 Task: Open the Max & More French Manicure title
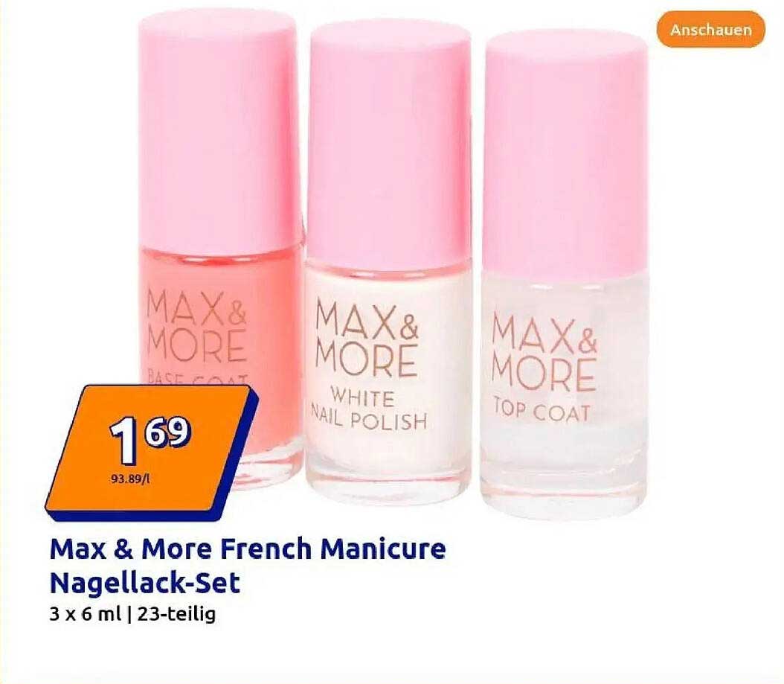coord(248,549)
